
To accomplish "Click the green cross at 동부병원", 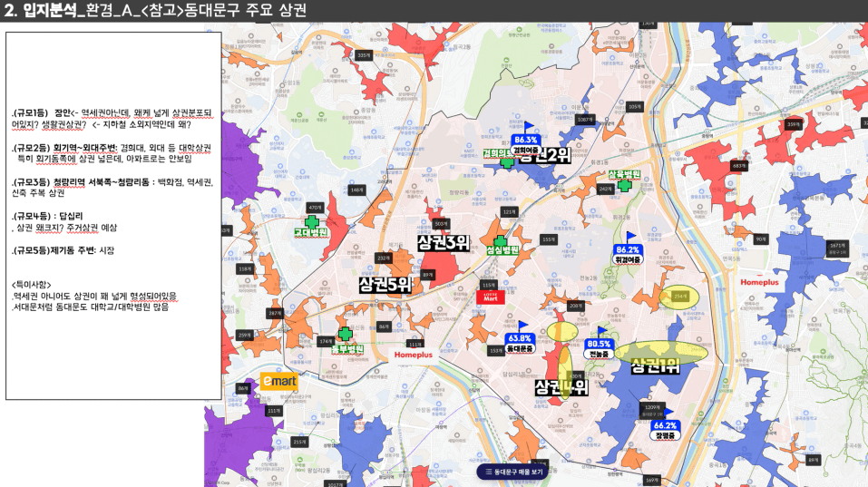I will pos(345,335).
